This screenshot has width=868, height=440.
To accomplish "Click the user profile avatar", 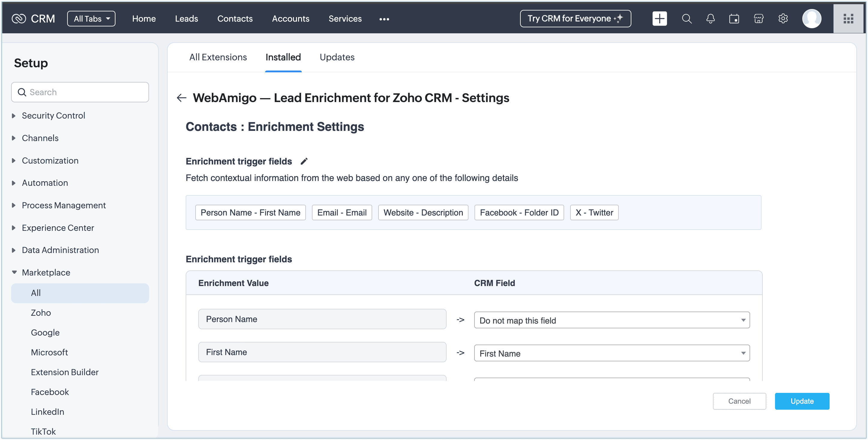I will 811,19.
